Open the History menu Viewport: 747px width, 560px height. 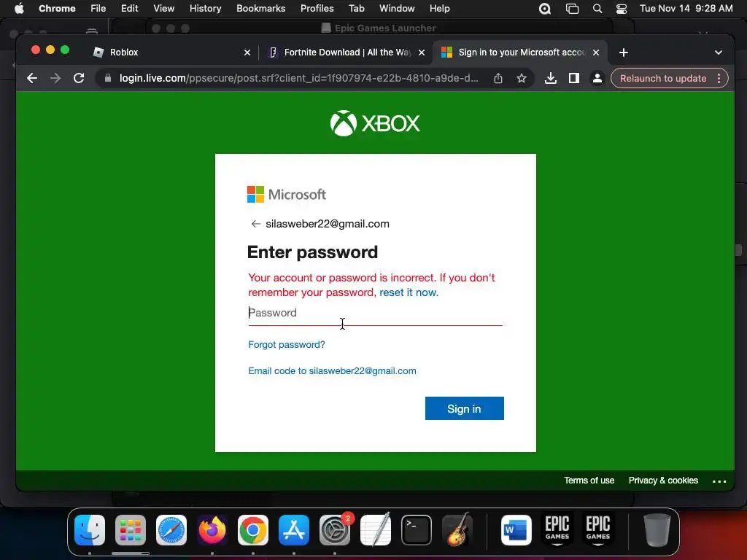pyautogui.click(x=205, y=9)
